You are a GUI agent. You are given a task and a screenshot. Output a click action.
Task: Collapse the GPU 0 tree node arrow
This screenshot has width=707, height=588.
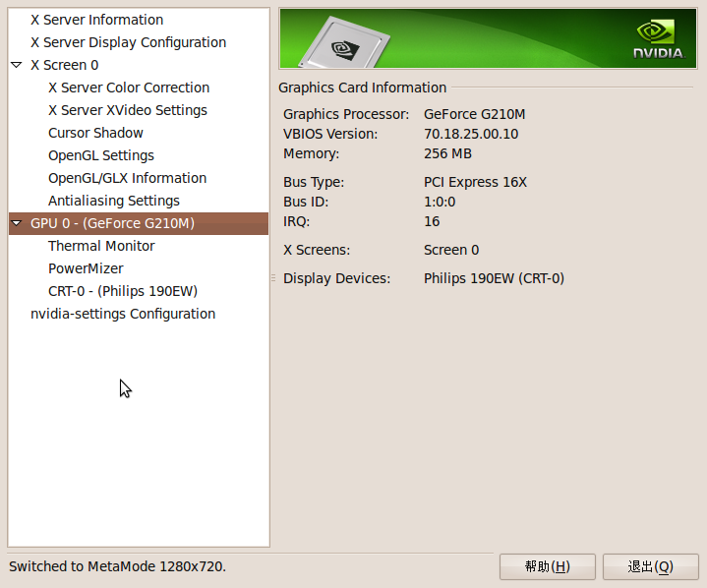tap(17, 223)
